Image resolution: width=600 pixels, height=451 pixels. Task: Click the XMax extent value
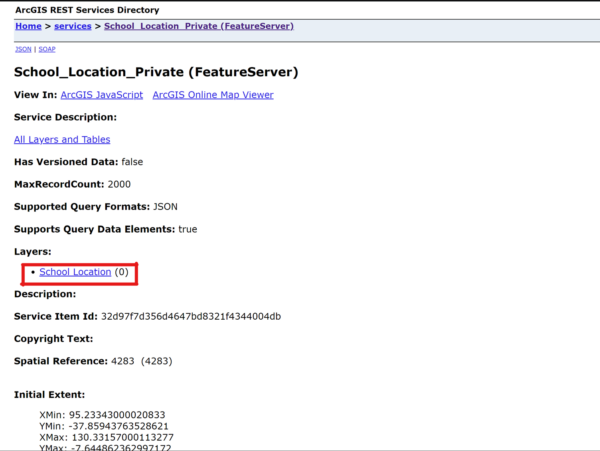pyautogui.click(x=122, y=437)
